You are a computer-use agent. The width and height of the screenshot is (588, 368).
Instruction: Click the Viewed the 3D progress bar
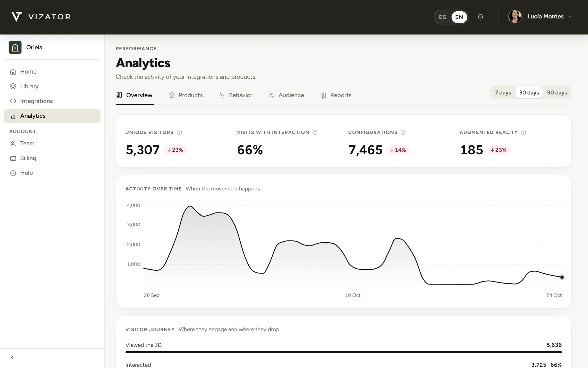[344, 352]
